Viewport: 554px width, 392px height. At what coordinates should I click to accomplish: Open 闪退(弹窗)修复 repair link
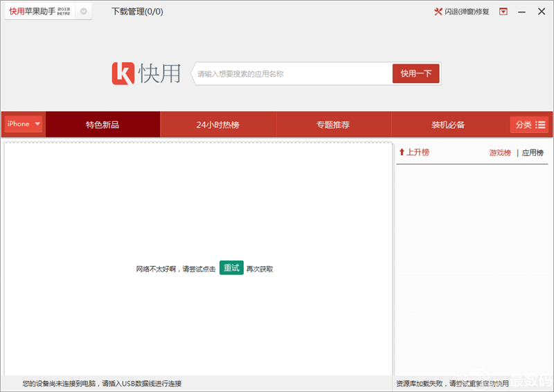[x=467, y=12]
